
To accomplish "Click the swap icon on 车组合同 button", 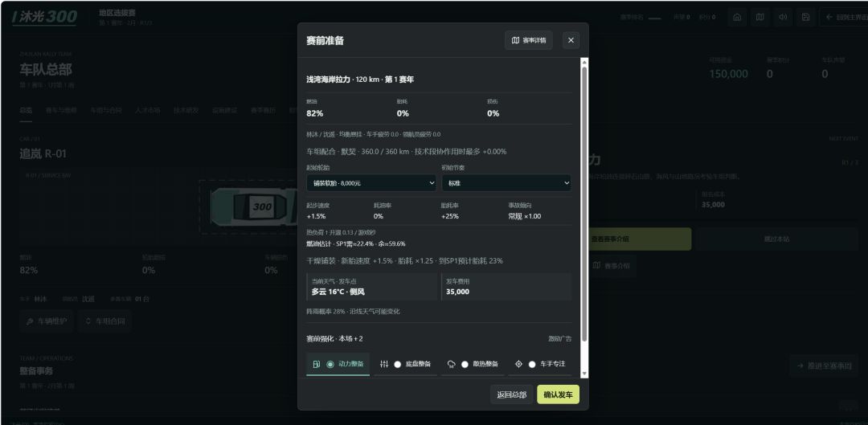I will 88,321.
